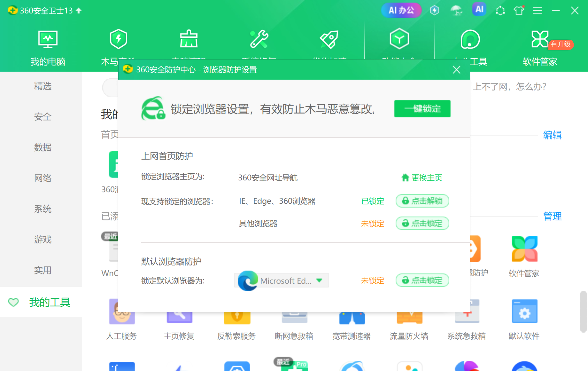
Task: Select the 网络 sidebar category
Action: coord(43,178)
